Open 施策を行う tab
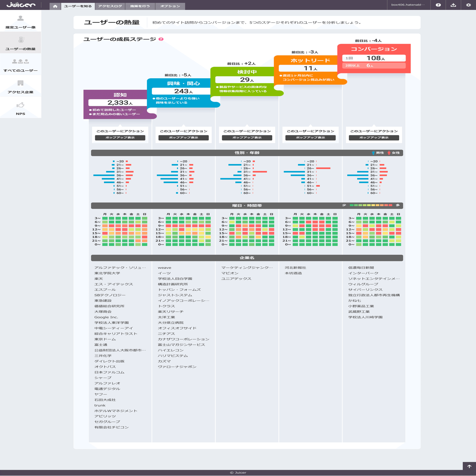Screen dimensions: 476x476 point(140,6)
